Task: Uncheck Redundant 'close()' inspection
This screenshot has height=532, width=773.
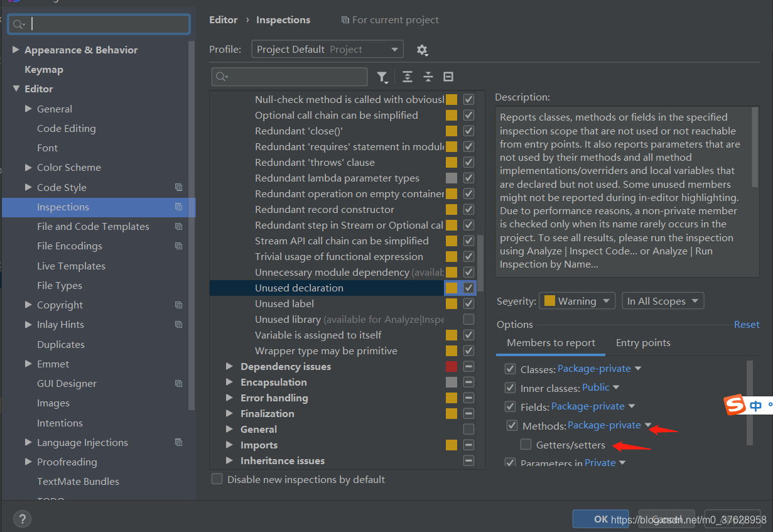Action: click(x=468, y=131)
